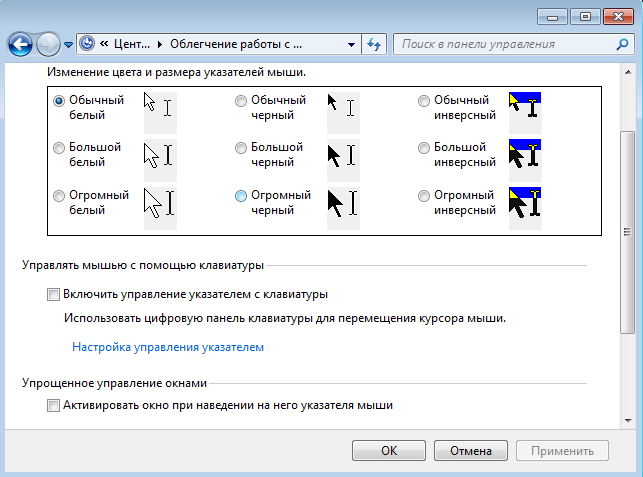The width and height of the screenshot is (643, 477).
Task: Click the Большой черный cursor preview image
Action: pyautogui.click(x=343, y=160)
